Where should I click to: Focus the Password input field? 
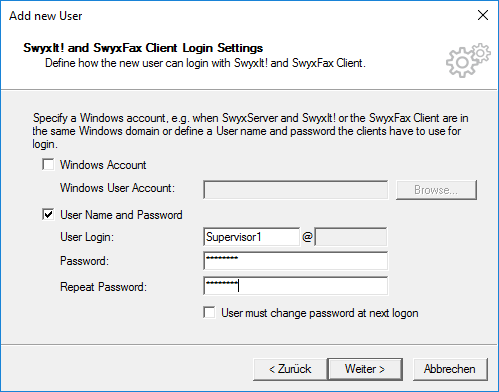click(x=296, y=261)
